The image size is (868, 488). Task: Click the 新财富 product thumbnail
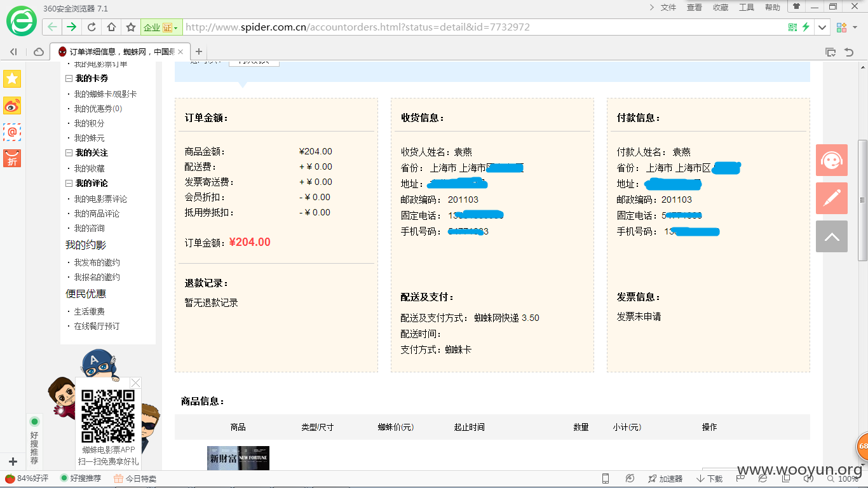click(238, 458)
